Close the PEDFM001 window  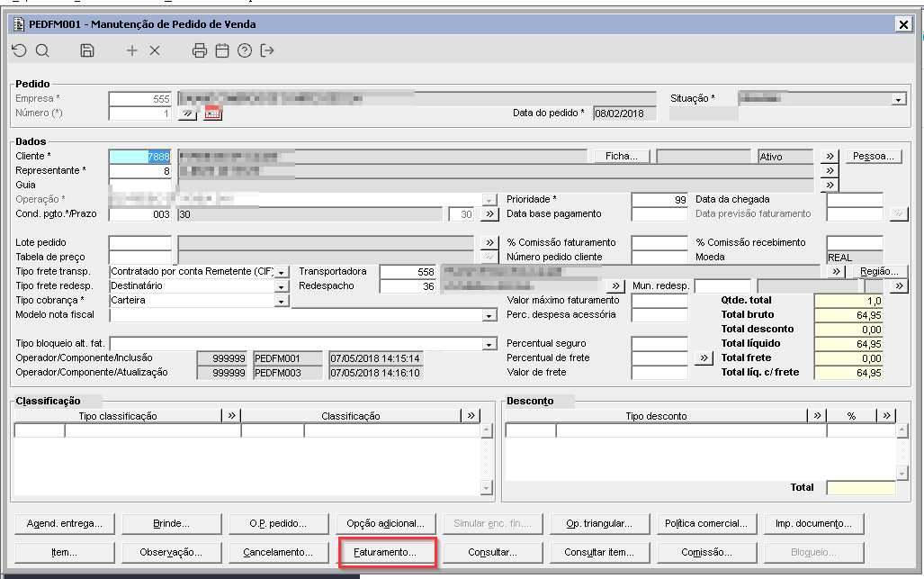(x=903, y=24)
